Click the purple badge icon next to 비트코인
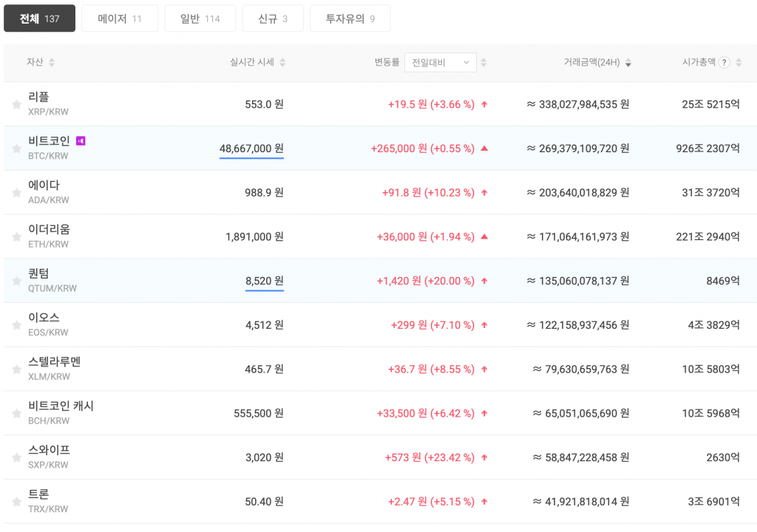The width and height of the screenshot is (757, 532). [x=81, y=141]
